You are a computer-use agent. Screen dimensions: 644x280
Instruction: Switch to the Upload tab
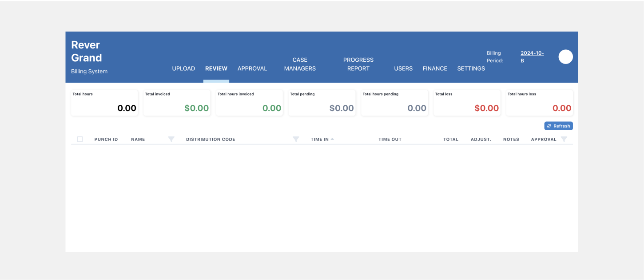click(x=183, y=68)
